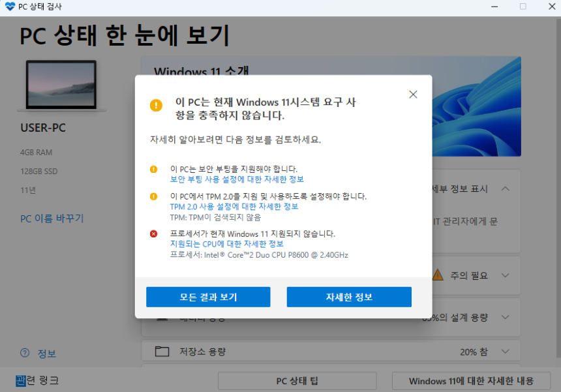Click the USER-PC computer name text
Screen dimensions: 561x392
pos(43,128)
